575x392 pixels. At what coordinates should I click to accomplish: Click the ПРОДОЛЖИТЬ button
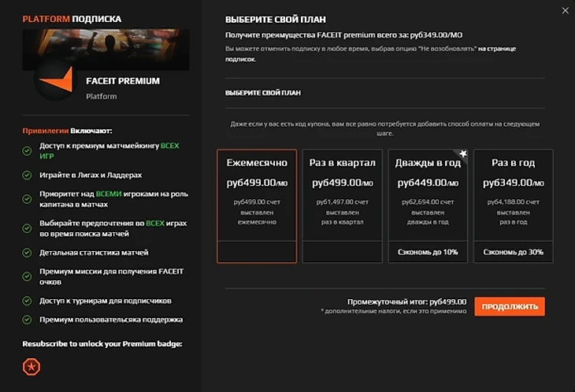click(x=510, y=306)
